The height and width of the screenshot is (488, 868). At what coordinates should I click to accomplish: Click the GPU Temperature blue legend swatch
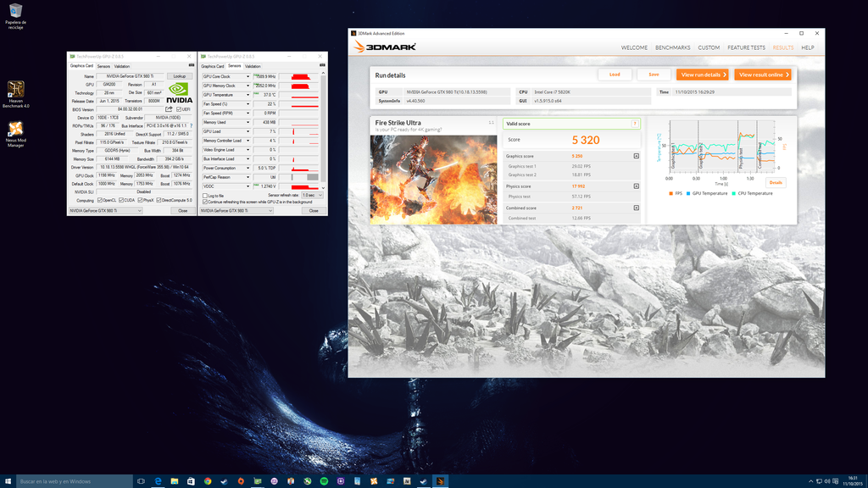click(688, 194)
